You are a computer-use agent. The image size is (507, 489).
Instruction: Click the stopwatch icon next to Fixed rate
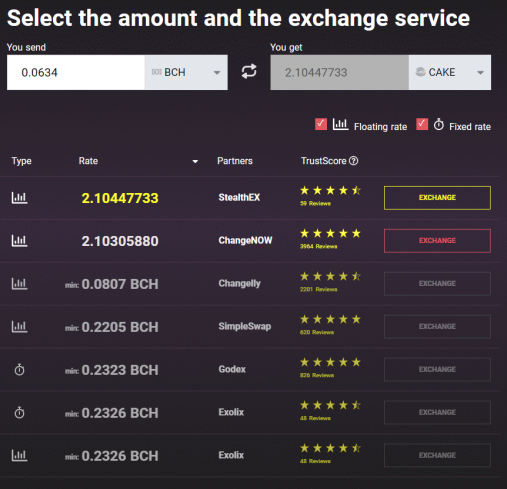pyautogui.click(x=439, y=124)
